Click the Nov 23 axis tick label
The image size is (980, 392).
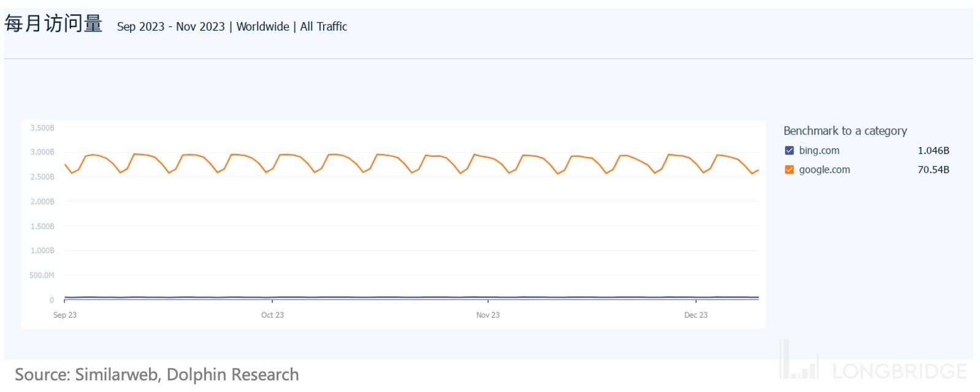488,315
